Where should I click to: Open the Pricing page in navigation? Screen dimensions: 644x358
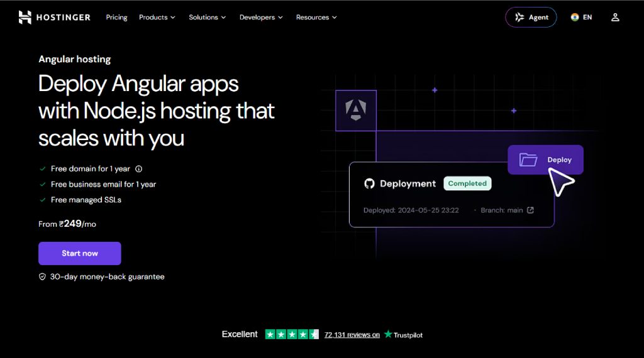pyautogui.click(x=116, y=17)
